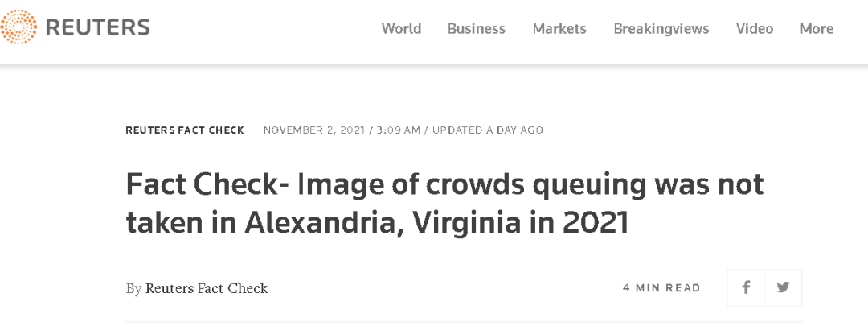Click the headline's first line about crowds queuing
This screenshot has width=868, height=330.
[444, 185]
